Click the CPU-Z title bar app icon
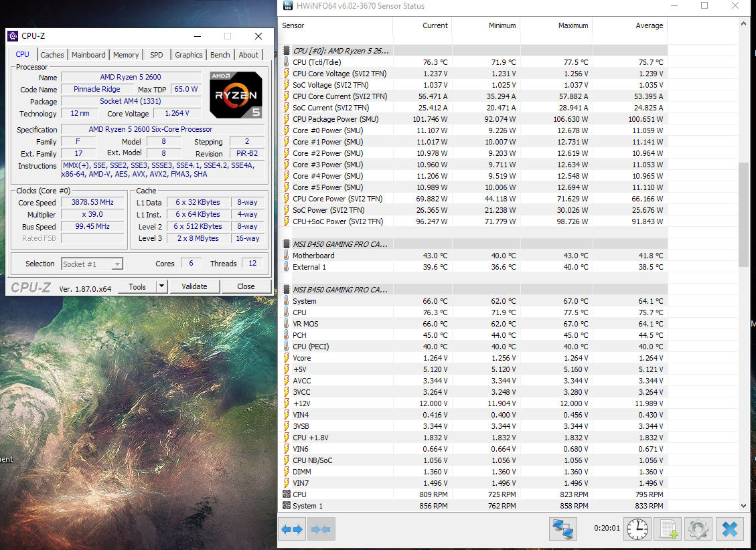The height and width of the screenshot is (550, 756). (13, 36)
